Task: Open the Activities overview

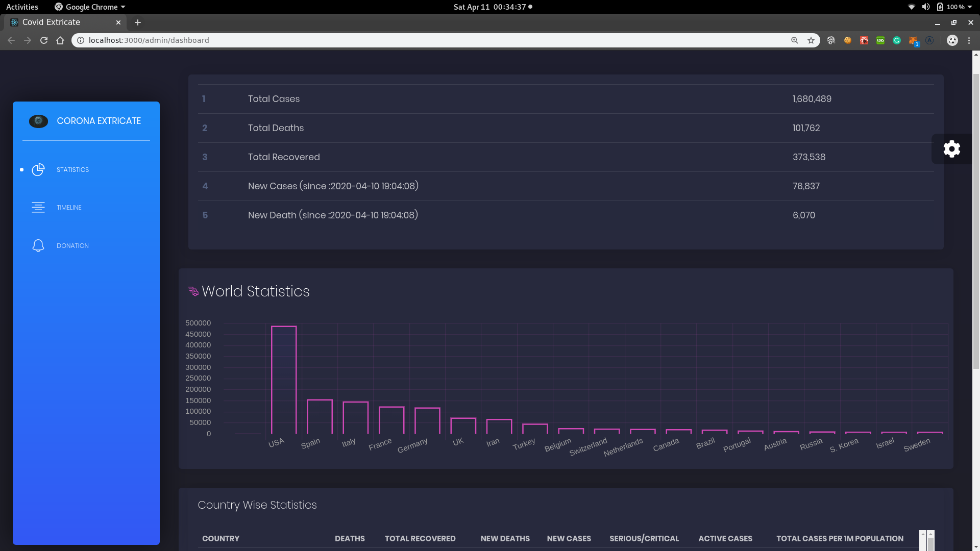Action: tap(22, 7)
